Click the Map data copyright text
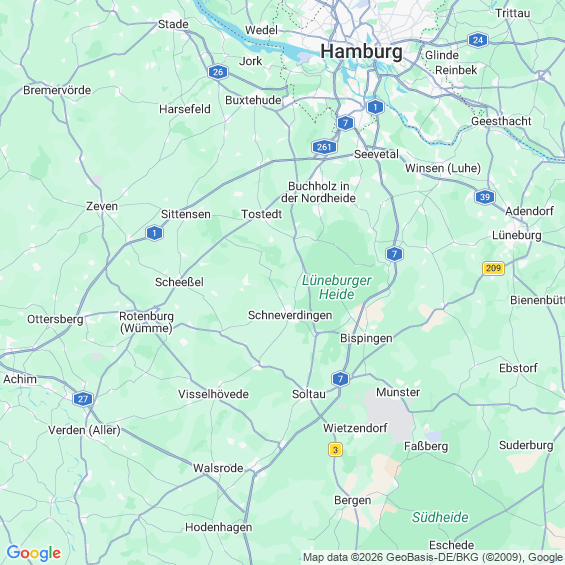 point(433,557)
